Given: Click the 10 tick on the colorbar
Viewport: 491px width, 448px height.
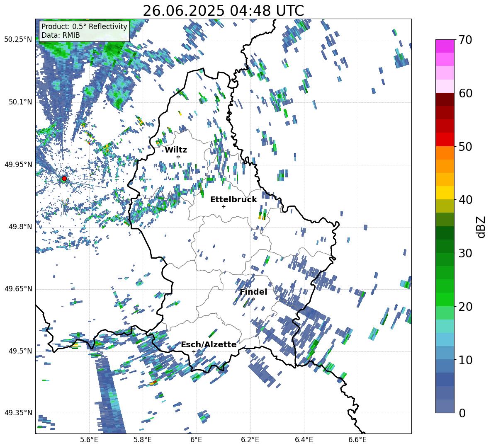Looking at the screenshot, I should [465, 360].
